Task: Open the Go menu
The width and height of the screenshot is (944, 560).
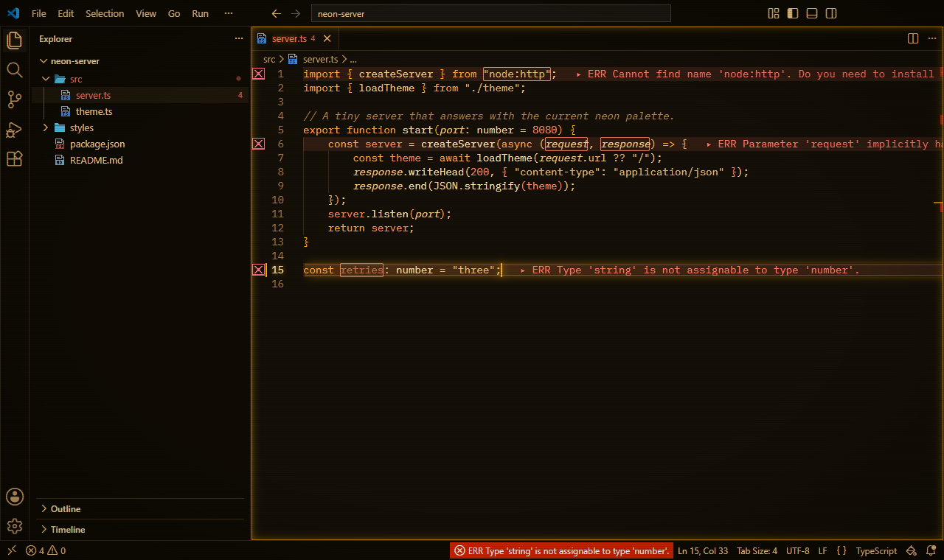Action: coord(174,13)
